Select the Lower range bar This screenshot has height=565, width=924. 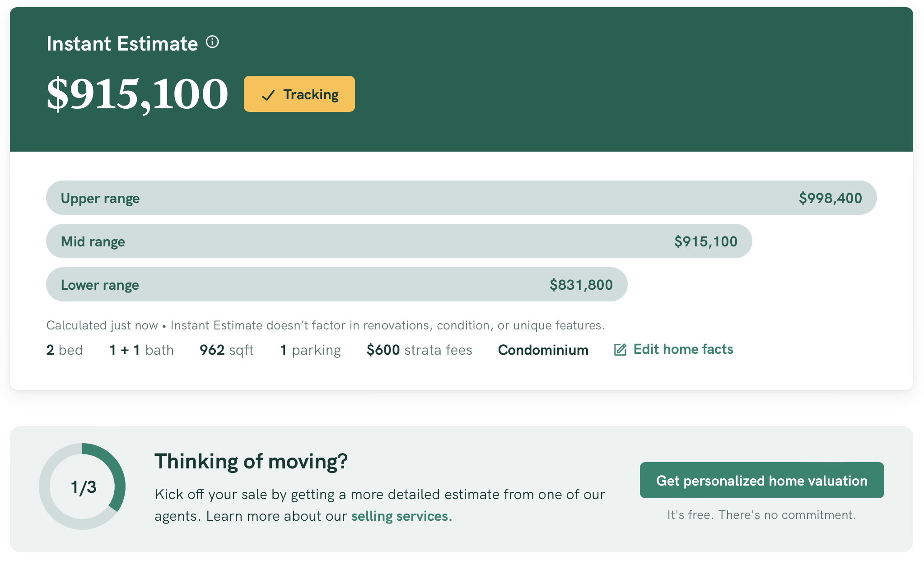336,285
